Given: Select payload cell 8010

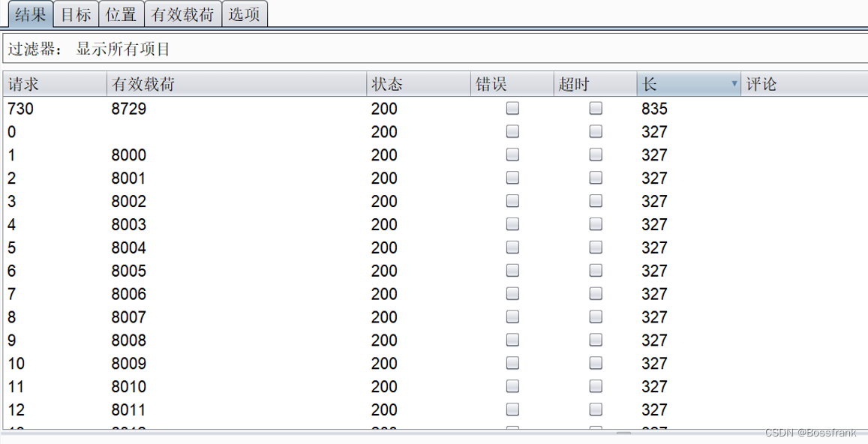Looking at the screenshot, I should tap(128, 386).
